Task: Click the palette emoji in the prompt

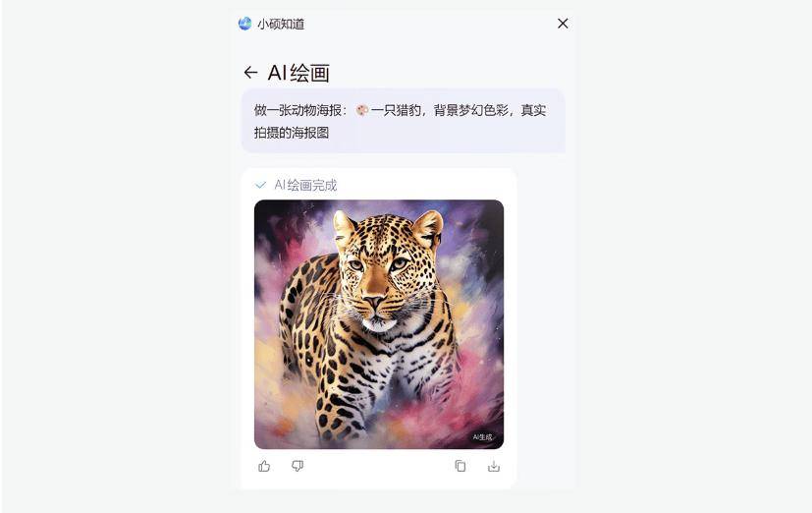Action: (362, 110)
